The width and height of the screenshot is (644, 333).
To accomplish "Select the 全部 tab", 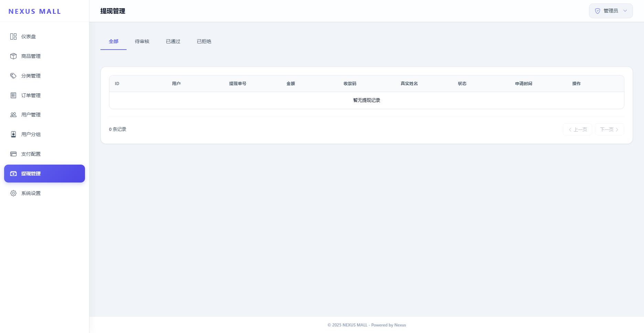I will pos(114,41).
